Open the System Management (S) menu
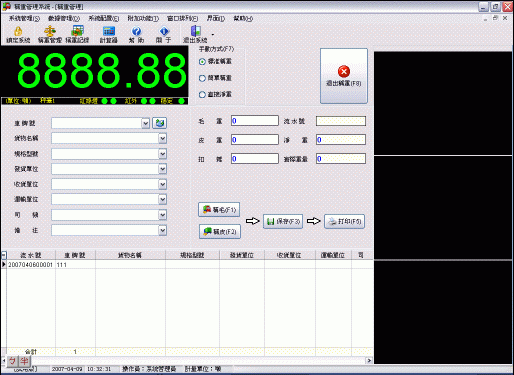Viewport: 514px width, 375px height. 24,18
